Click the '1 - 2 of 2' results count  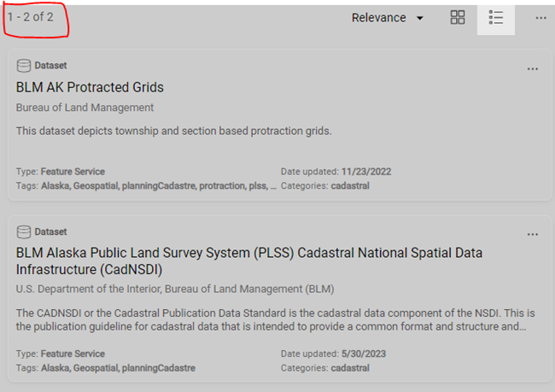(31, 17)
